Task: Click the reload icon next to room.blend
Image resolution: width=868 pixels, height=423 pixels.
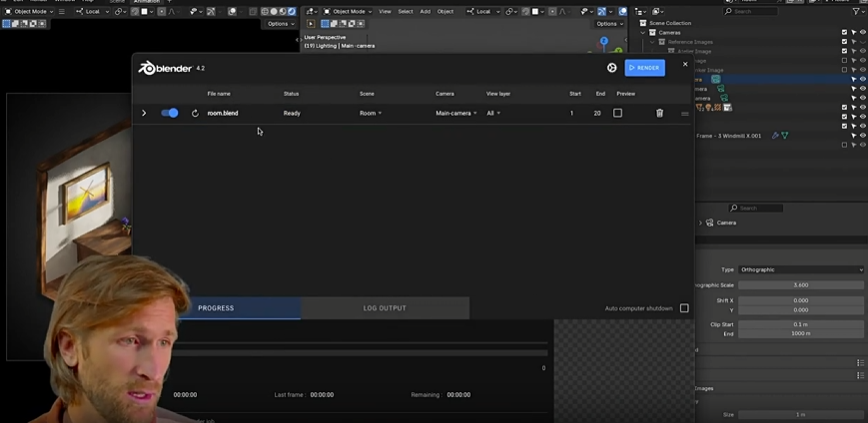Action: coord(195,113)
